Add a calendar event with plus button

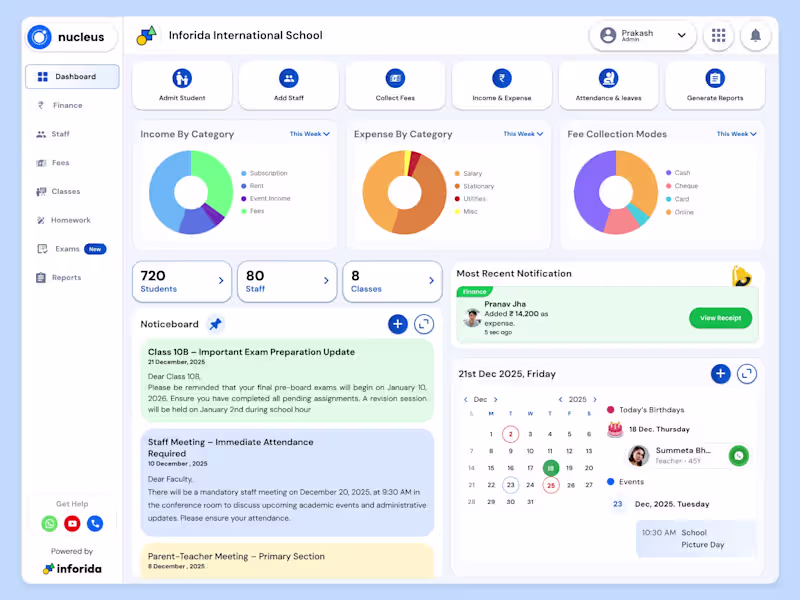pyautogui.click(x=720, y=373)
